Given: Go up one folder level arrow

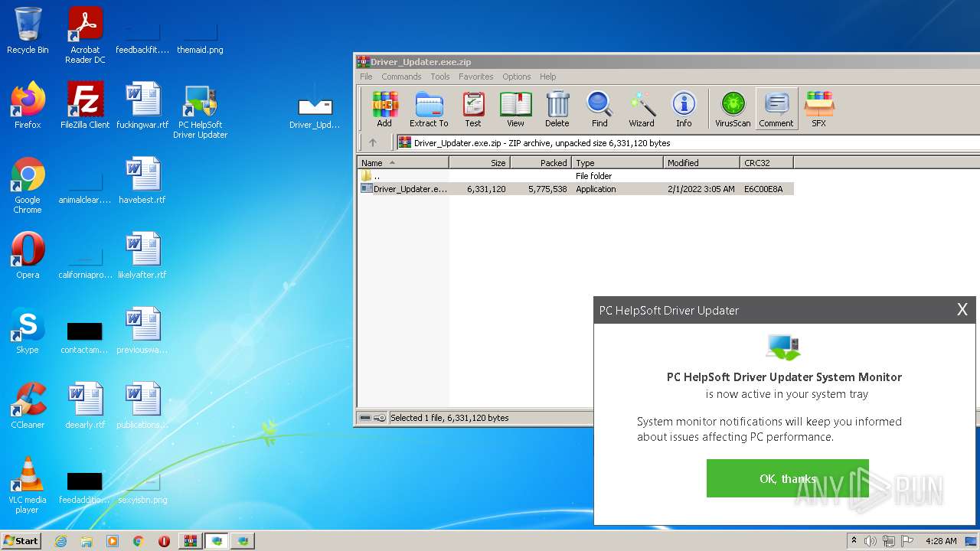Looking at the screenshot, I should click(x=373, y=142).
